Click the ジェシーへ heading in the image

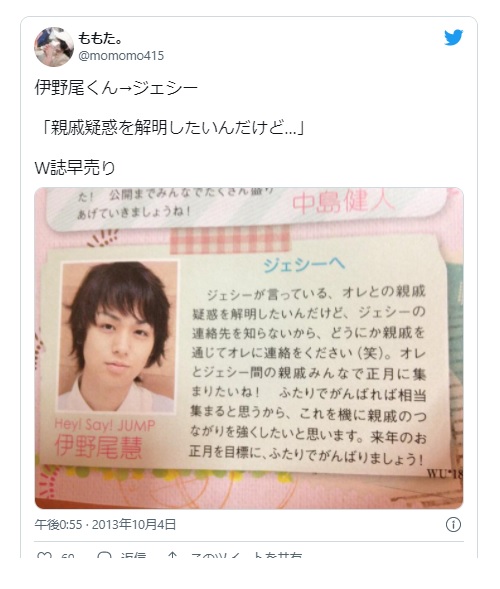pyautogui.click(x=304, y=264)
